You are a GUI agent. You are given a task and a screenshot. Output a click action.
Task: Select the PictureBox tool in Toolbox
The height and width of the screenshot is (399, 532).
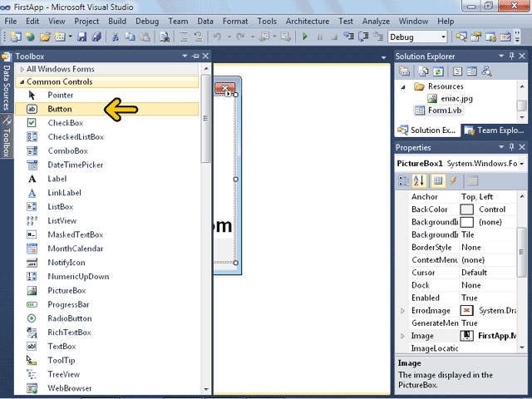pos(66,291)
